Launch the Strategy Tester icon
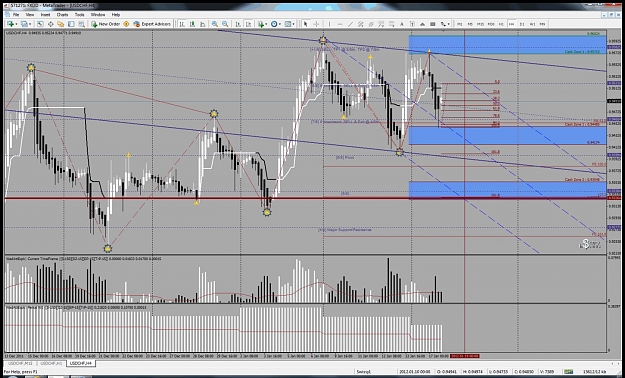The image size is (625, 378). click(x=81, y=24)
